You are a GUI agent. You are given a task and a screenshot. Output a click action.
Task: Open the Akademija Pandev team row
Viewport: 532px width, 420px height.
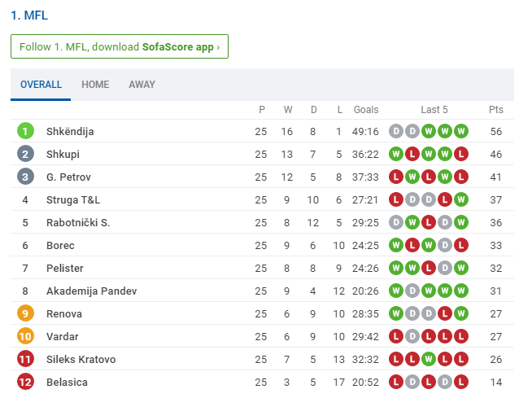pos(262,291)
